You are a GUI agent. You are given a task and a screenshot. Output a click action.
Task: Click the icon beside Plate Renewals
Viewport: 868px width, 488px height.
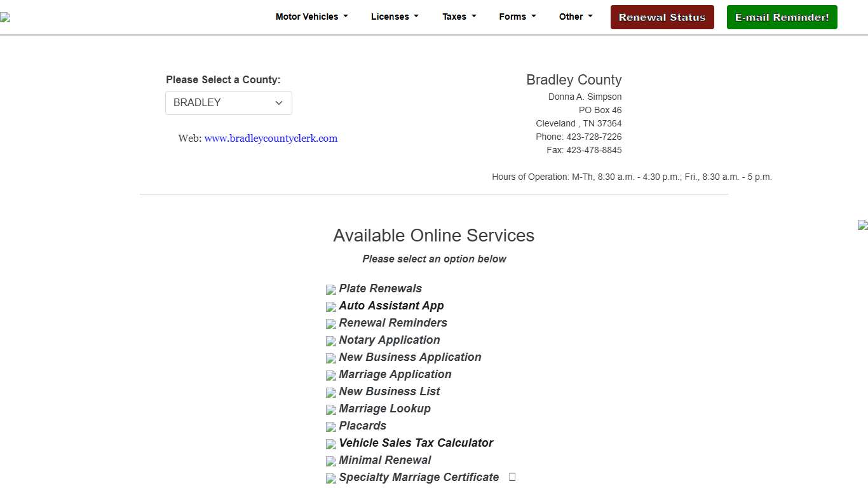tap(330, 290)
